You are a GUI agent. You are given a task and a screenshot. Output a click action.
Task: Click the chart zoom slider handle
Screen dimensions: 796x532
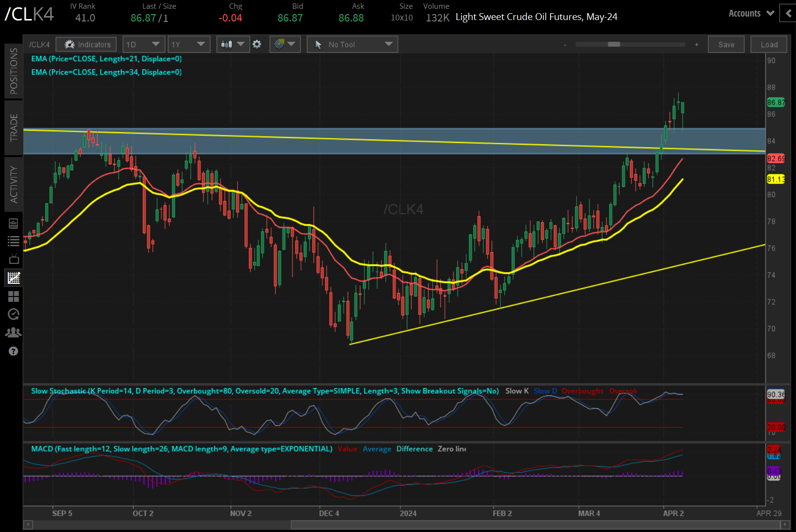pyautogui.click(x=614, y=44)
